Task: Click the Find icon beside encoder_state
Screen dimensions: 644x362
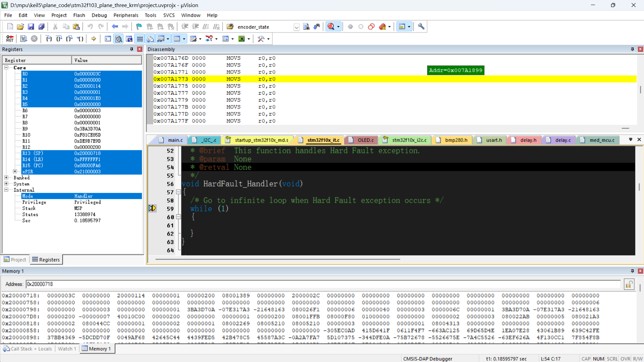Action: pos(306,27)
